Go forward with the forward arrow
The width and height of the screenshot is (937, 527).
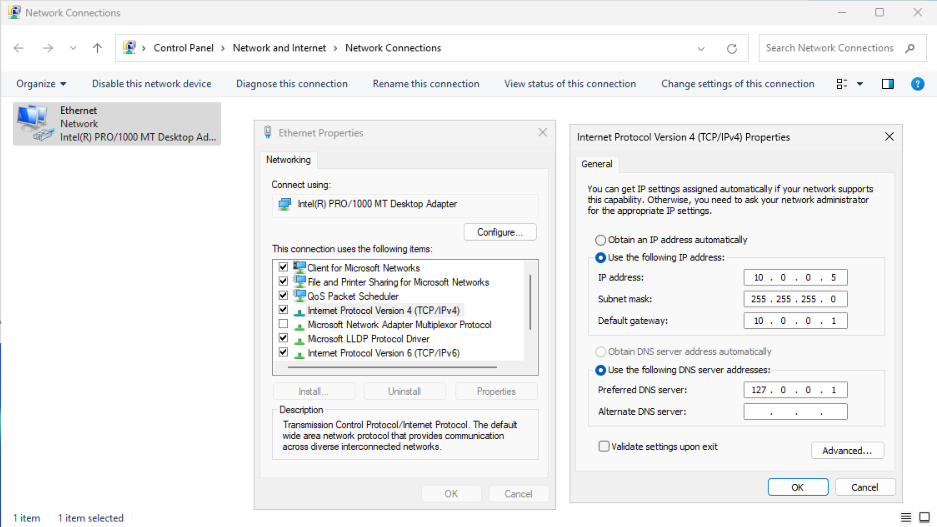[48, 48]
